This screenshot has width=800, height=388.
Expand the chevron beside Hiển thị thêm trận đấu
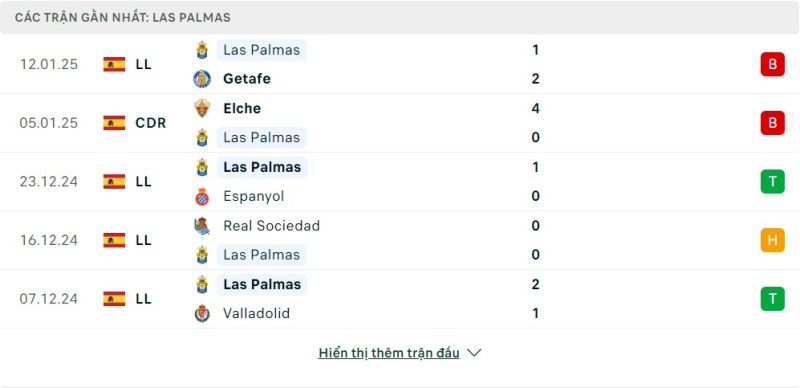474,353
